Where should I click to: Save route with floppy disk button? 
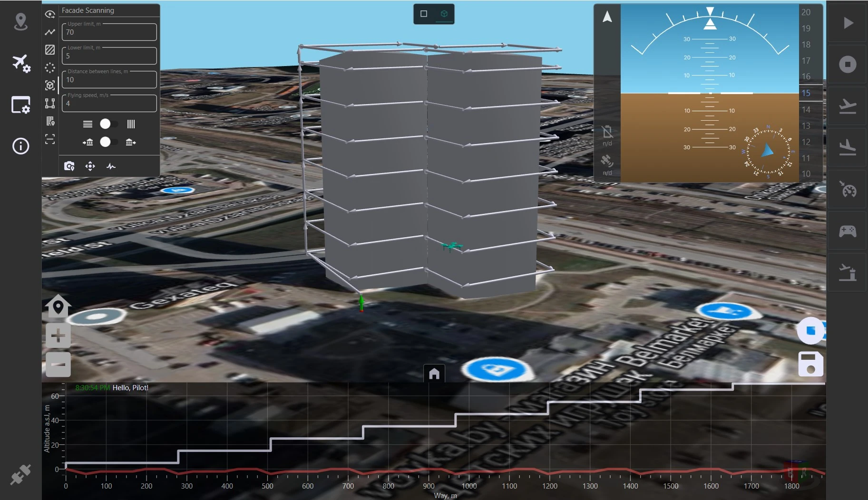tap(811, 364)
